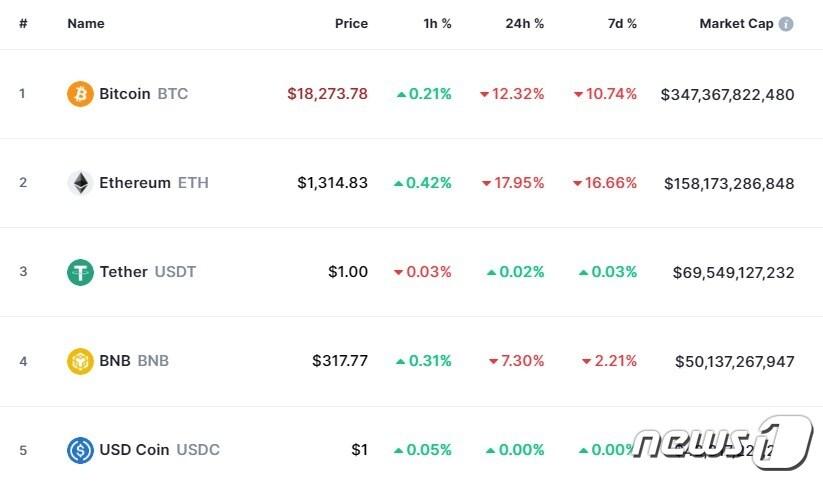This screenshot has width=823, height=482.
Task: Click the Market Cap info icon
Action: click(786, 24)
